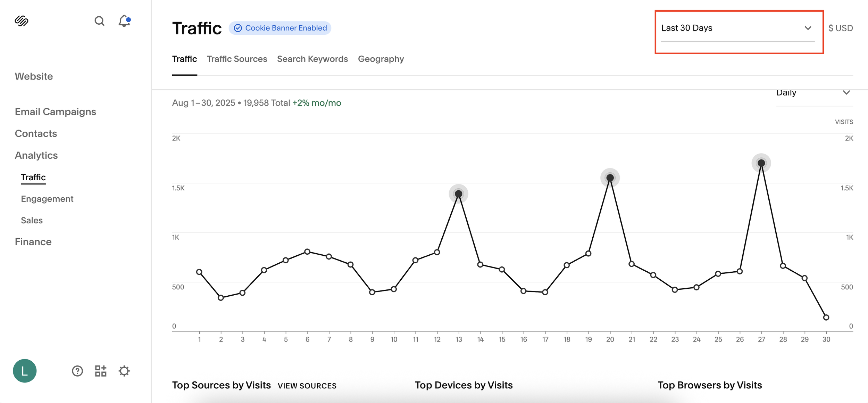This screenshot has width=868, height=403.
Task: Navigate to Email Campaigns in sidebar
Action: (56, 112)
